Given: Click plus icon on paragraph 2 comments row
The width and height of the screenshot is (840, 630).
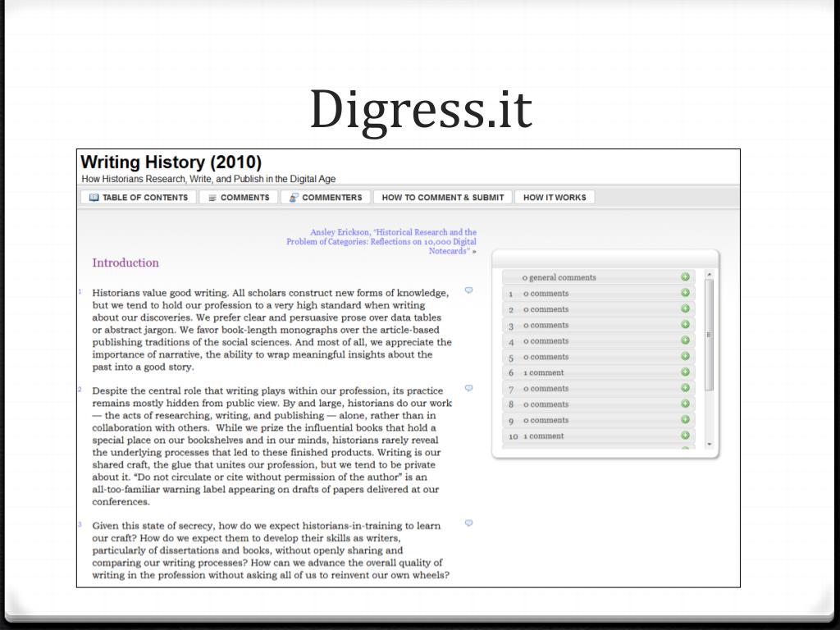Looking at the screenshot, I should [x=685, y=308].
